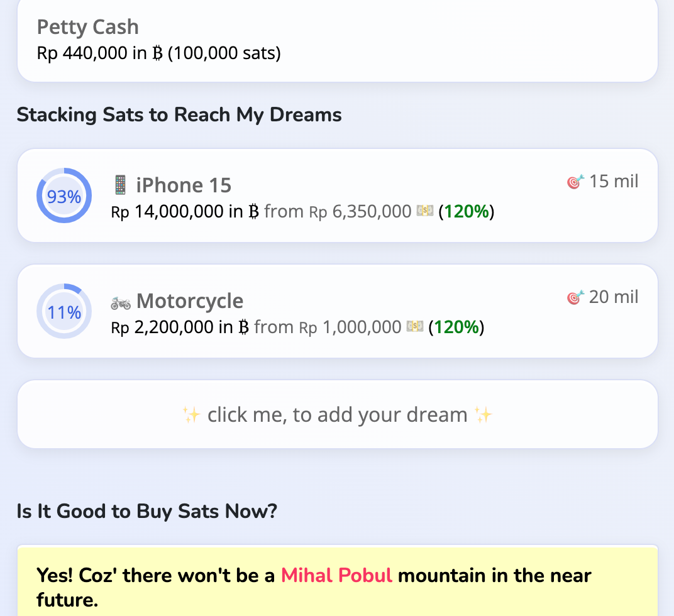Click the 15 mil target label
Viewport: 674px width, 616px height.
pyautogui.click(x=614, y=182)
